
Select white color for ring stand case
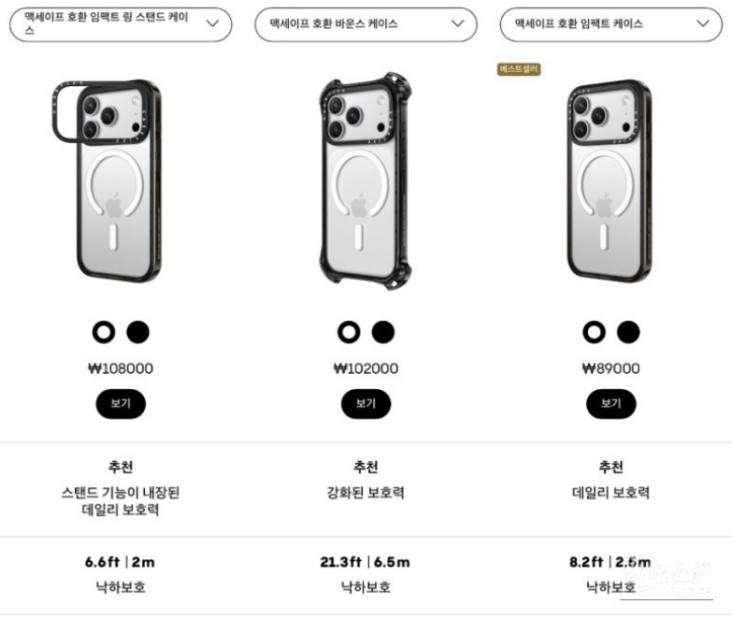click(x=104, y=332)
